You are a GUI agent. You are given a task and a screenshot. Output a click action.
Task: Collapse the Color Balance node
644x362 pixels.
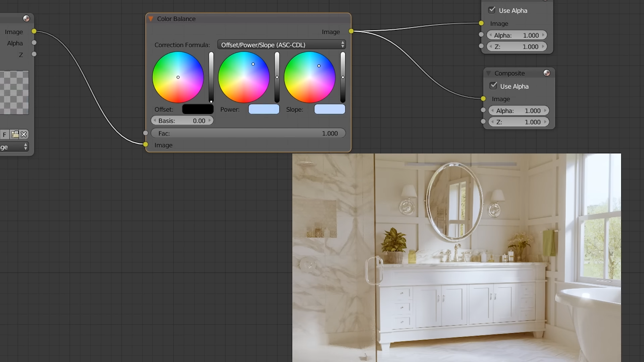point(151,19)
